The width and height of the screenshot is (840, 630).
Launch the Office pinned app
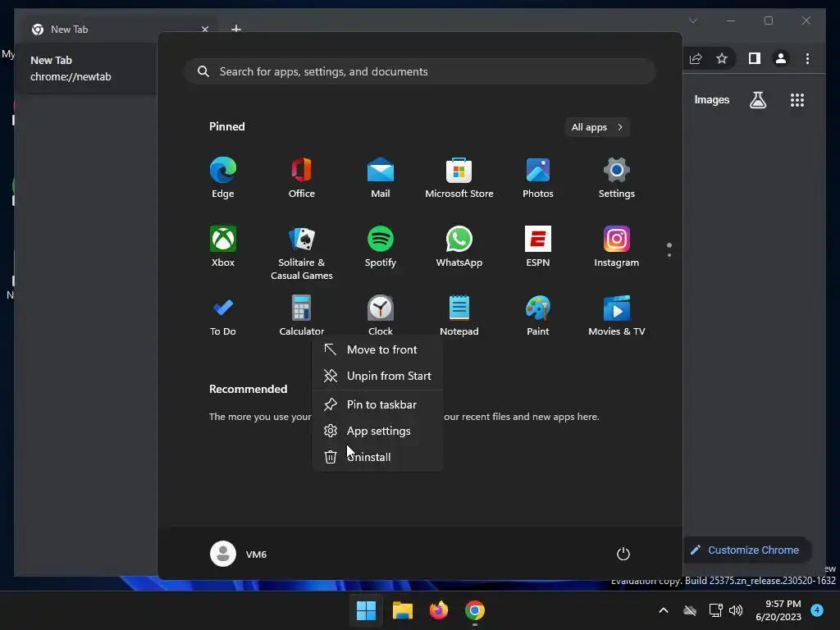click(x=302, y=178)
